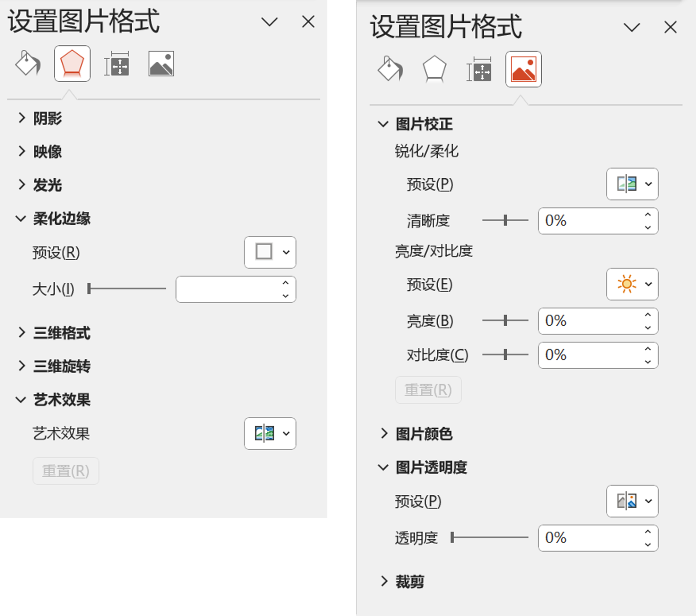Click the 重置(R) button under 艺术效果

click(x=66, y=470)
